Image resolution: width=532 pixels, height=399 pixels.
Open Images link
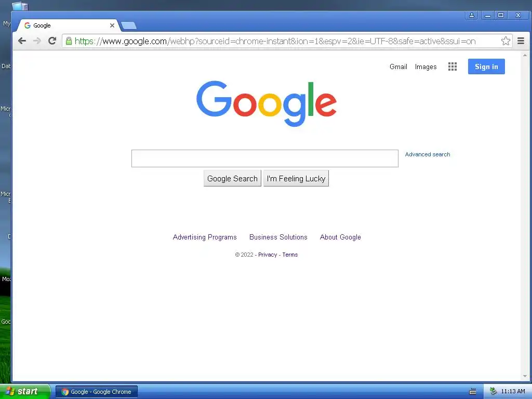(426, 67)
